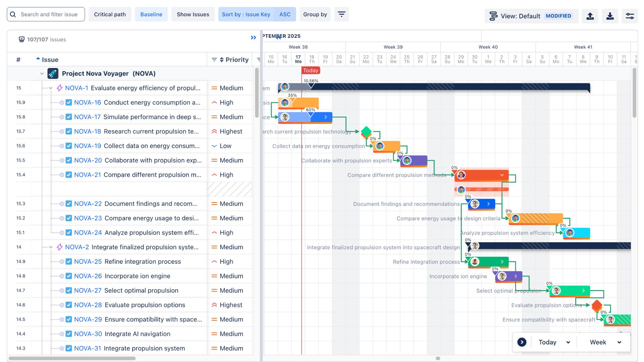Click the double-arrow panel expand icon
Viewport: 644px width, 362px height.
(x=254, y=38)
